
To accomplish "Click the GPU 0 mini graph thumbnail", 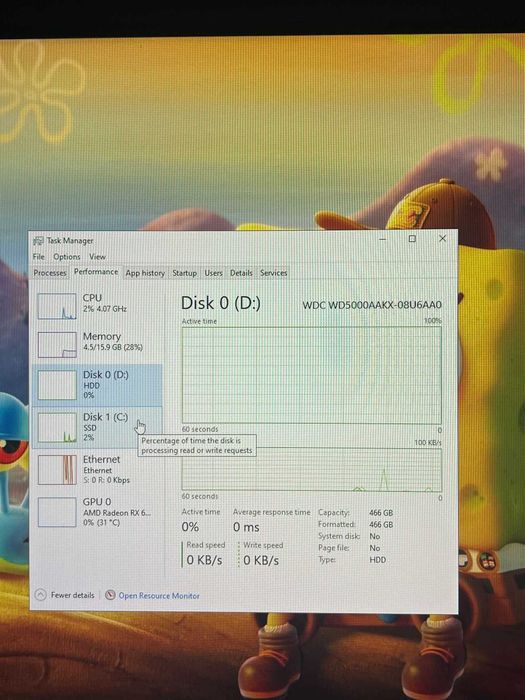I will (57, 512).
